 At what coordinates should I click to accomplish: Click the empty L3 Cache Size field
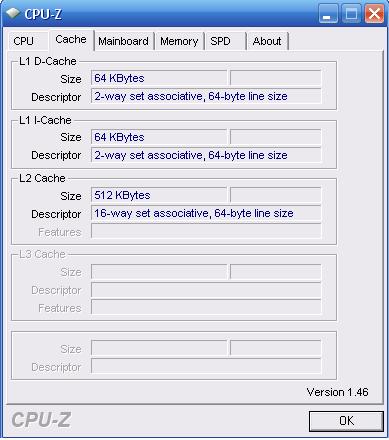click(159, 272)
